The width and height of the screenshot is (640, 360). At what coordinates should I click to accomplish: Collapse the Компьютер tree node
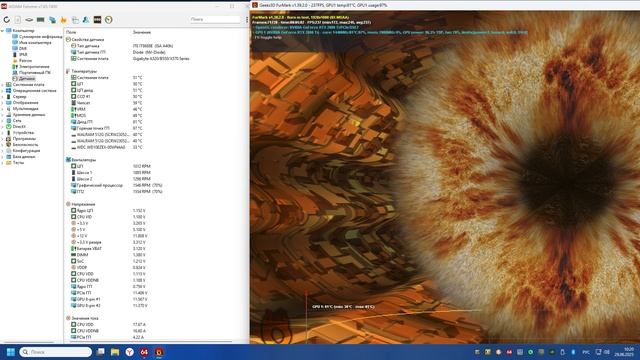(x=2, y=31)
